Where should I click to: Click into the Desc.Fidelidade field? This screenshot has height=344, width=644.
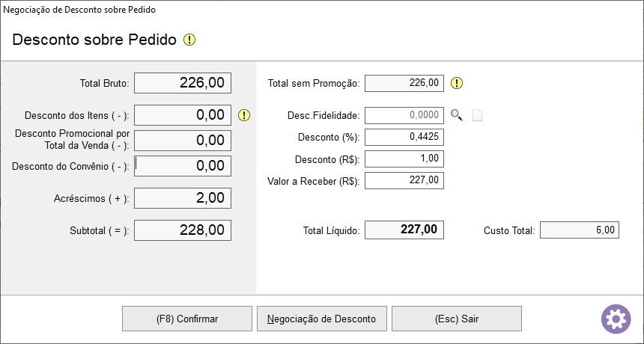pos(404,115)
